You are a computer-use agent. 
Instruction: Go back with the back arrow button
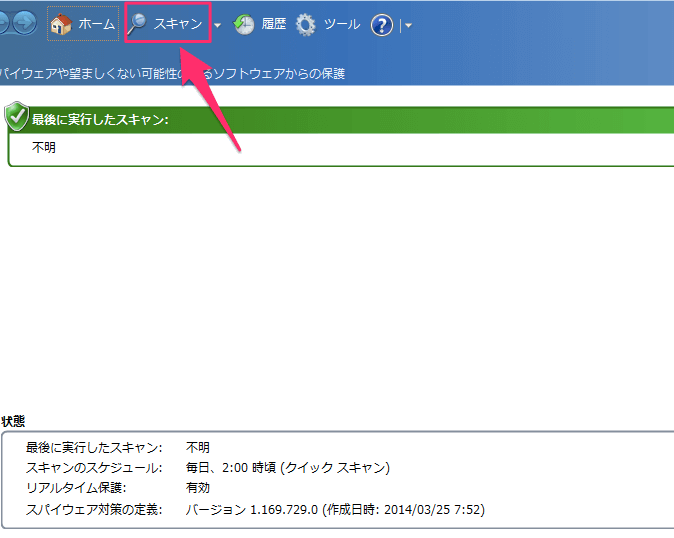pos(4,25)
